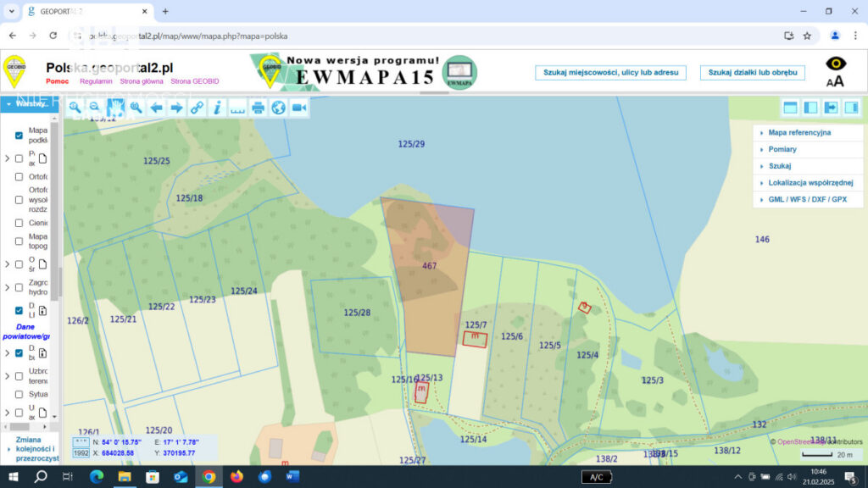Click the high-contrast eye icon
The height and width of the screenshot is (488, 868).
pyautogui.click(x=836, y=64)
